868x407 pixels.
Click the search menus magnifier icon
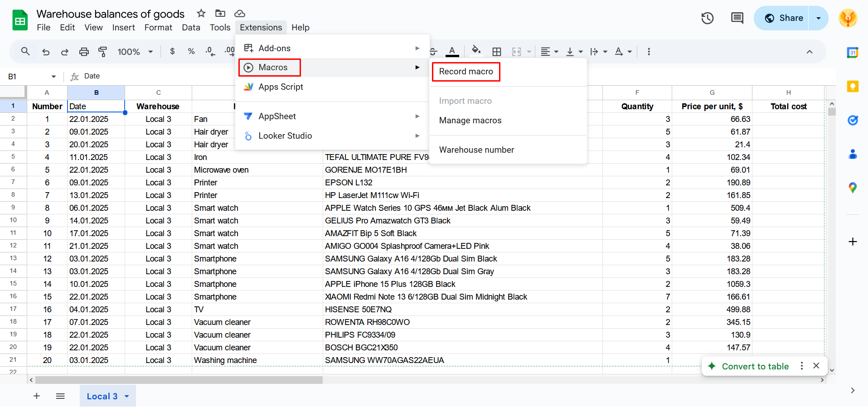(25, 51)
